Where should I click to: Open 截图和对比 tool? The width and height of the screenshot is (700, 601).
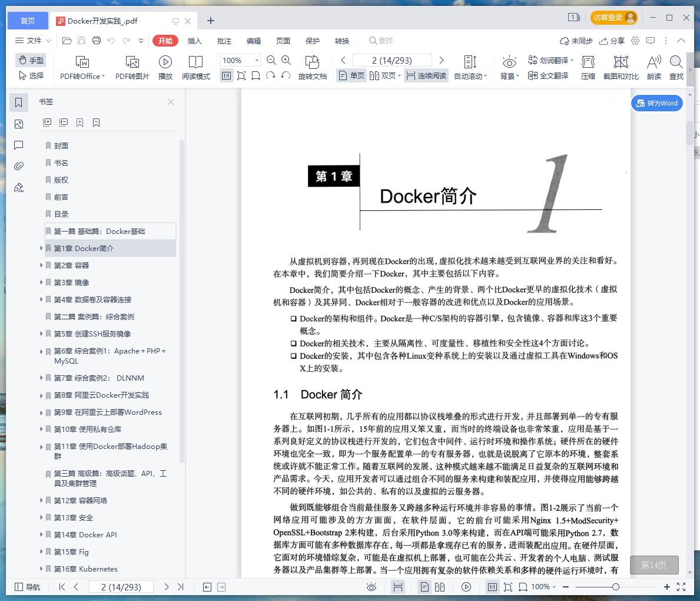[621, 68]
